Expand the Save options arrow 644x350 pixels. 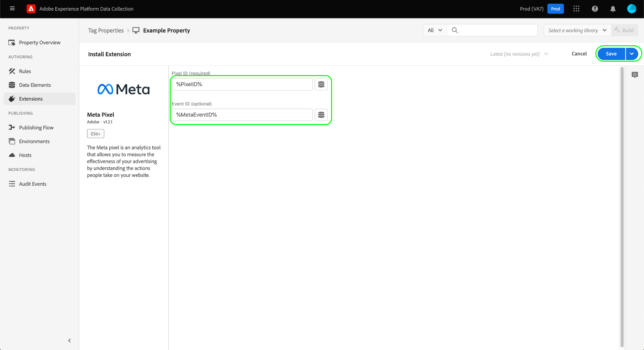632,54
